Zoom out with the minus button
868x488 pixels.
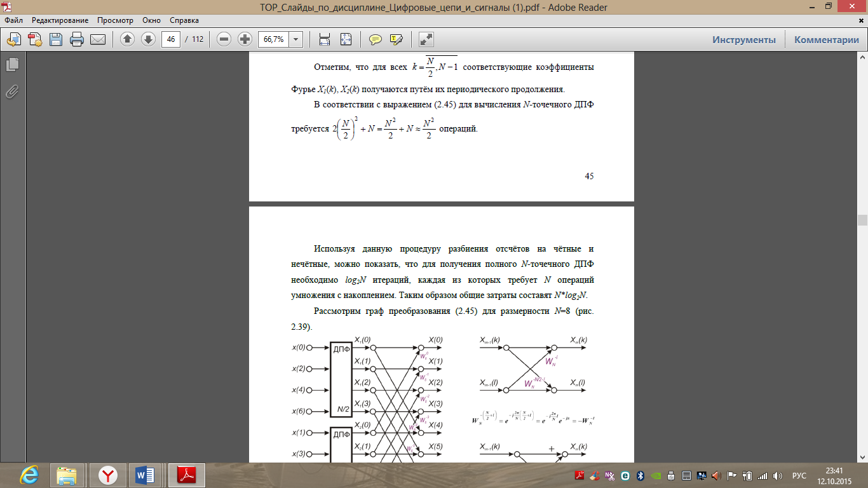click(224, 39)
